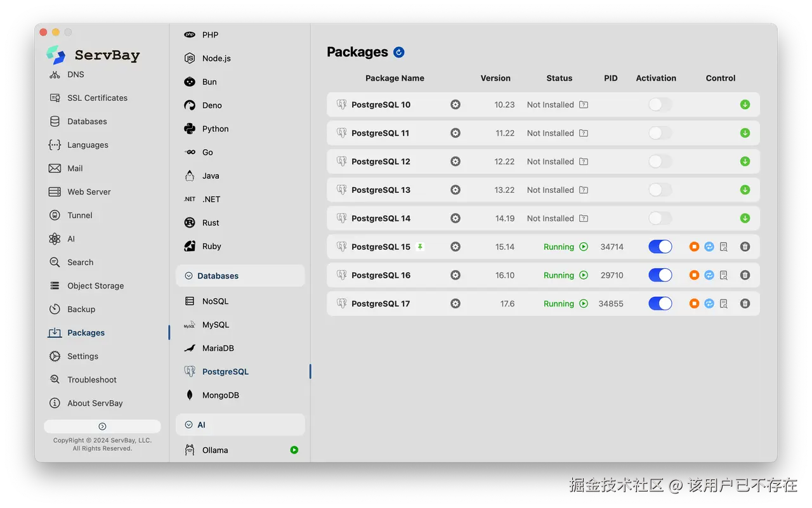Enable the PostgreSQL 10 activation switch
812x508 pixels.
(x=660, y=105)
